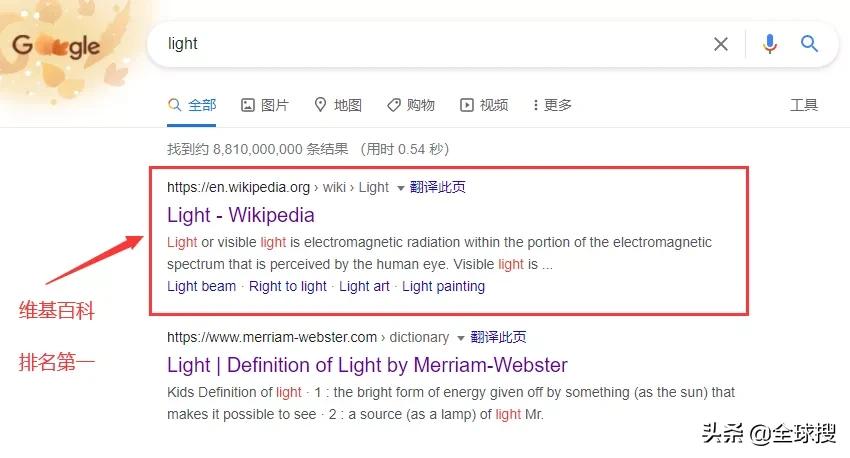The image size is (850, 458).
Task: Click the Right to light sitelink
Action: coord(288,286)
